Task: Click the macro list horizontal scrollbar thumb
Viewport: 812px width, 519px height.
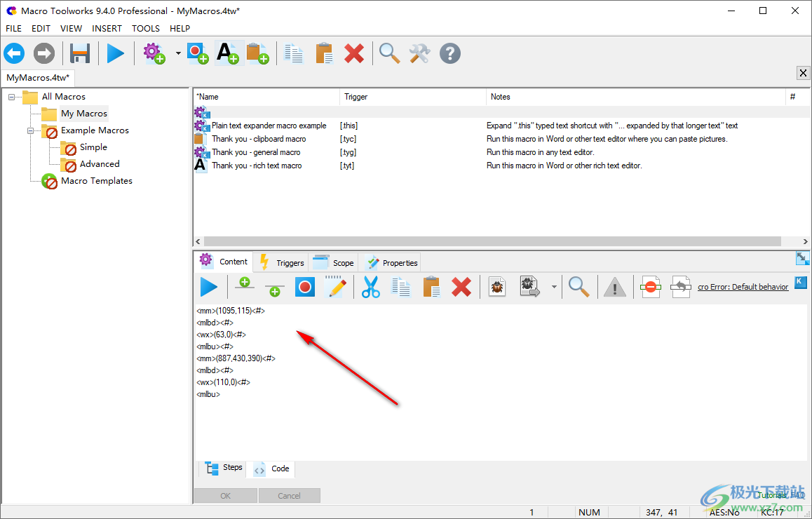Action: pyautogui.click(x=492, y=241)
